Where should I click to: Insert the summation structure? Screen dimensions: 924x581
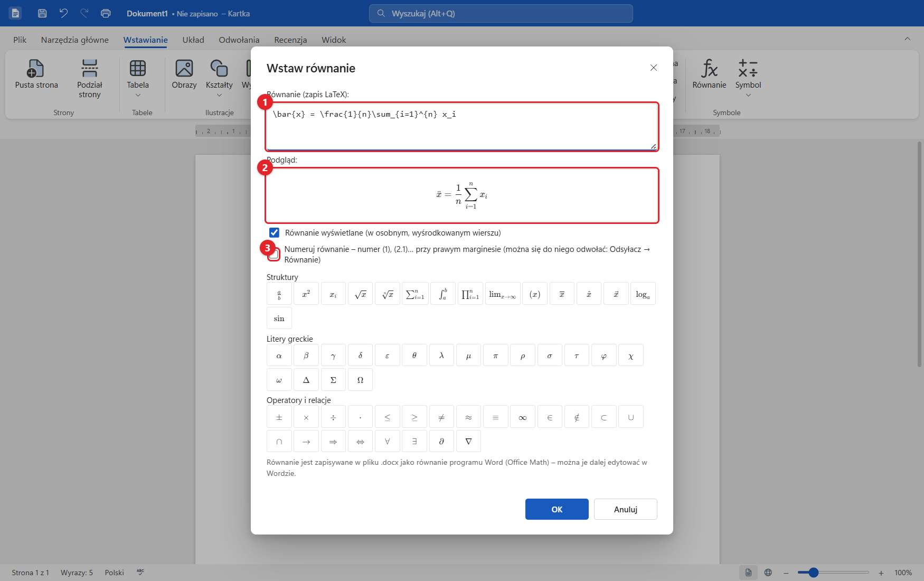(415, 294)
